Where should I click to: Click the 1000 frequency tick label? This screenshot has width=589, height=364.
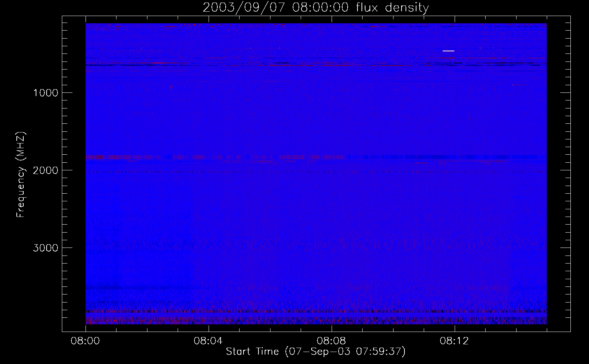46,93
